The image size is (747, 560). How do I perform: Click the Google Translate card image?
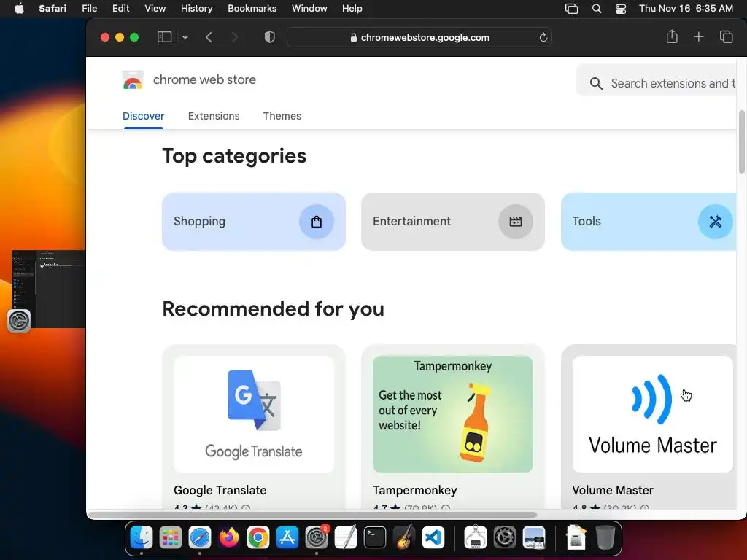click(253, 414)
